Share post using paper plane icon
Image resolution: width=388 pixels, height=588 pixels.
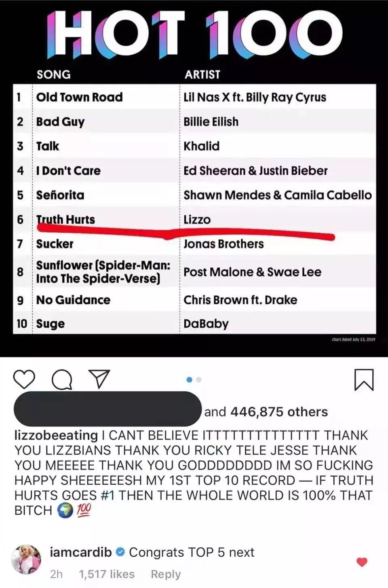point(99,379)
